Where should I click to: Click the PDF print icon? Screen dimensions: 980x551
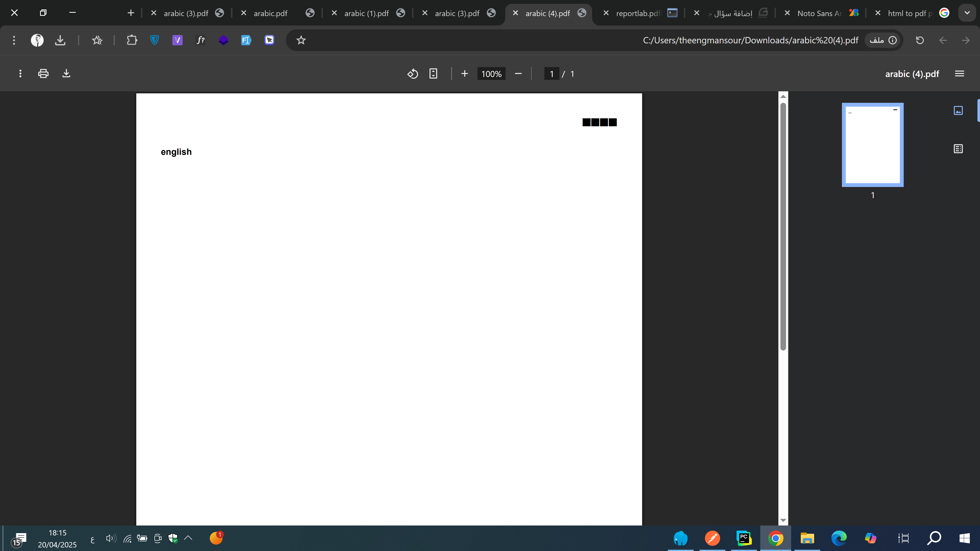pyautogui.click(x=43, y=73)
